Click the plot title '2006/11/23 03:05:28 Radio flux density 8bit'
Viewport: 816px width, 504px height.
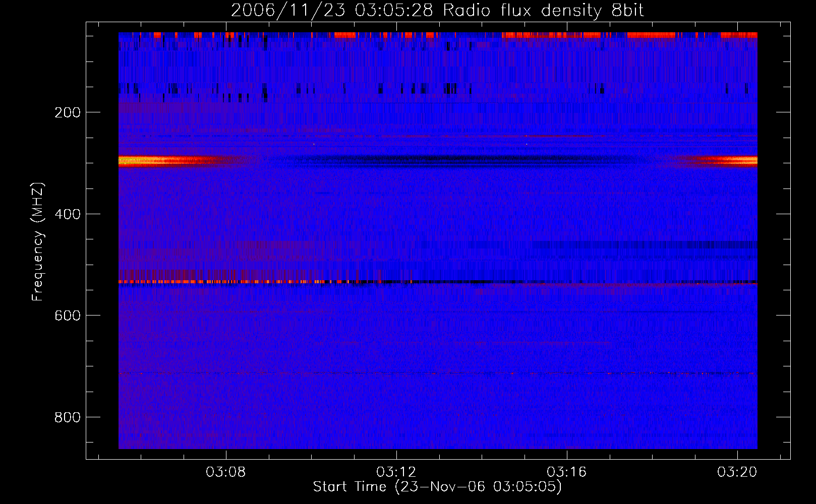(437, 11)
